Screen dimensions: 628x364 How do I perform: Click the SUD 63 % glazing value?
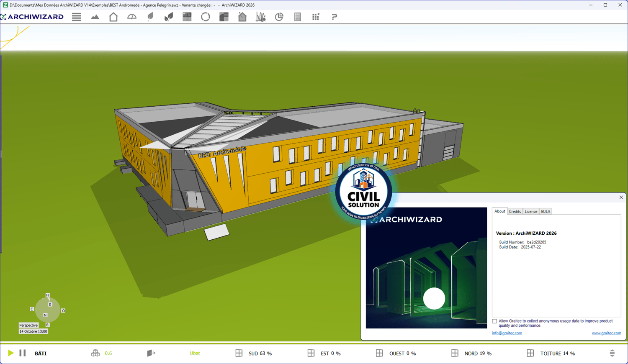tap(260, 354)
